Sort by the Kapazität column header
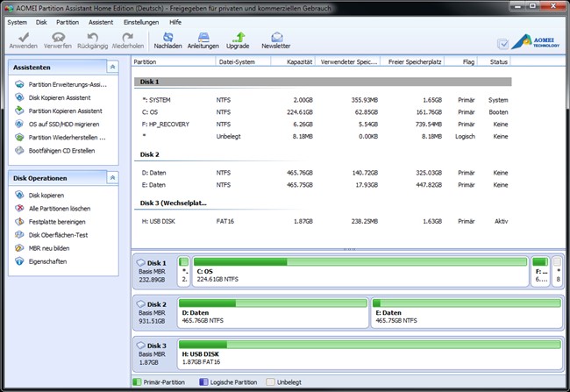 tap(293, 61)
